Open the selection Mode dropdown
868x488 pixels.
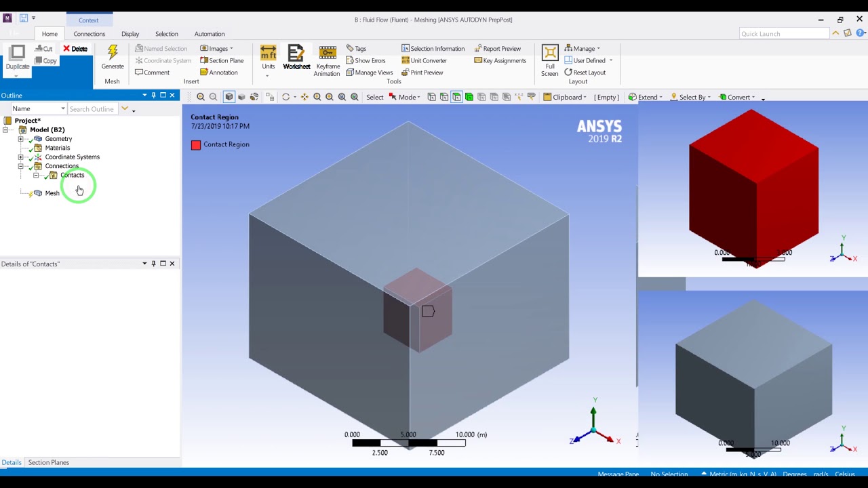point(404,97)
